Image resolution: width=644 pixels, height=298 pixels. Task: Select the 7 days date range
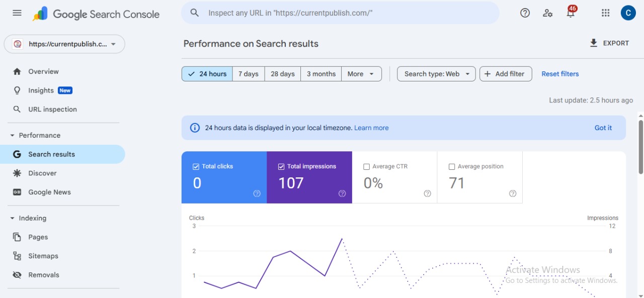pos(248,74)
